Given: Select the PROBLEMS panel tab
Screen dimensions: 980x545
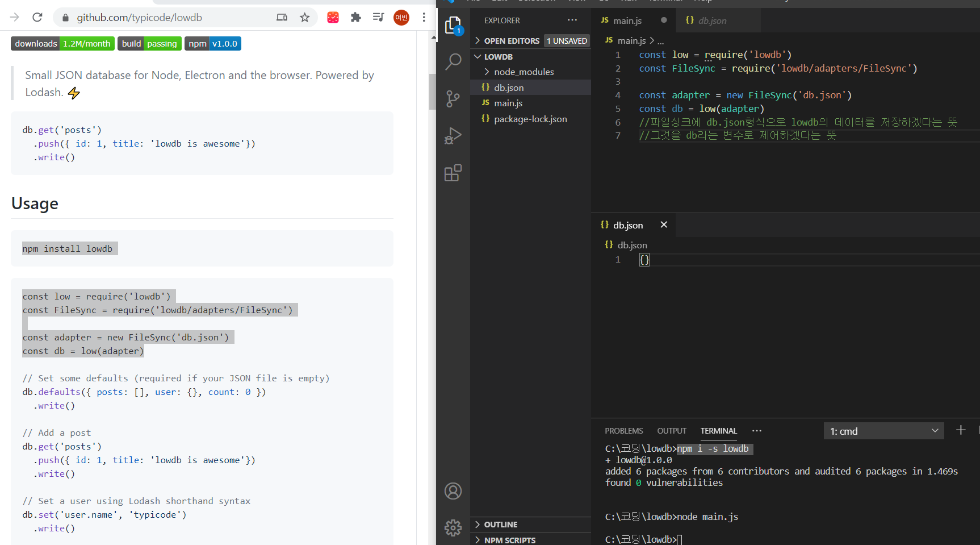Looking at the screenshot, I should tap(623, 431).
